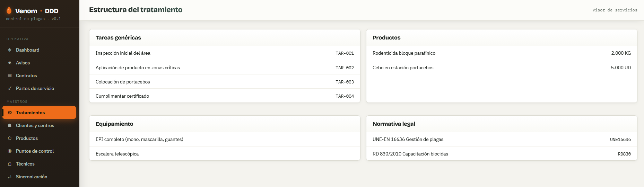Click the UNE16636 code
Viewport: 644px width, 187px height.
(620, 140)
